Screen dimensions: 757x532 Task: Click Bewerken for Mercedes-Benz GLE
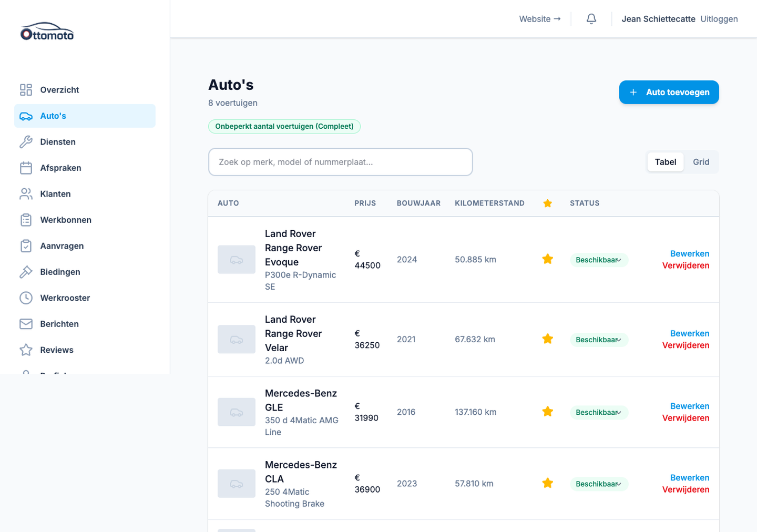point(690,406)
